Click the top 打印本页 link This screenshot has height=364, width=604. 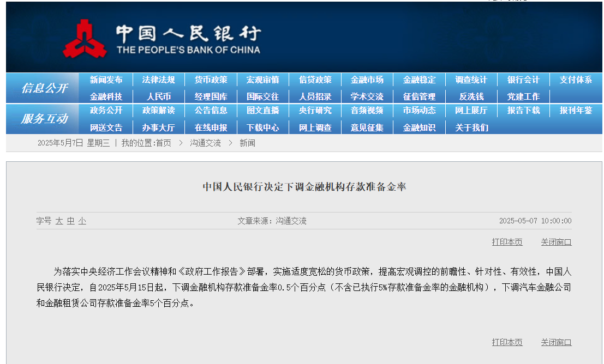click(x=507, y=242)
